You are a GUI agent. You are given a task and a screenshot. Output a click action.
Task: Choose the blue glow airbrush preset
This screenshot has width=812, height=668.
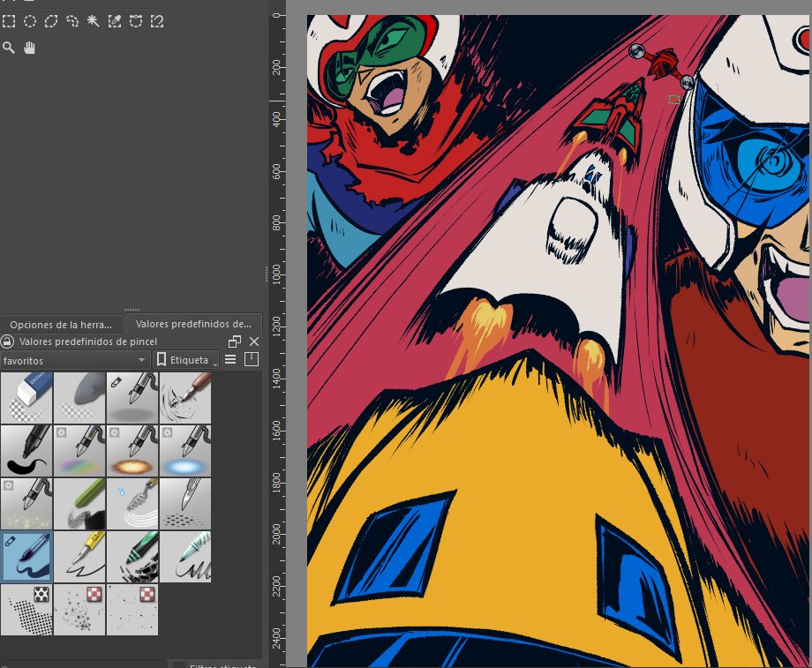coord(185,451)
